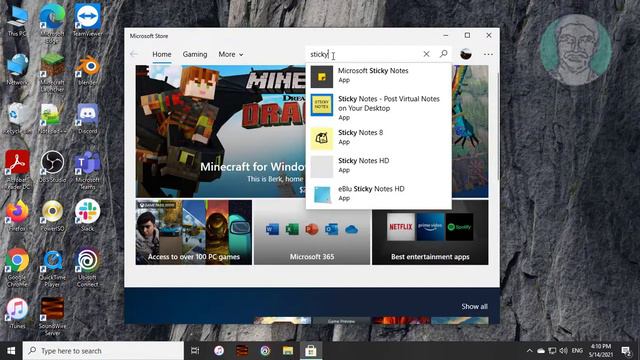Screen dimensions: 640x360
Task: Open Google Chrome desktop shortcut
Action: [17, 267]
